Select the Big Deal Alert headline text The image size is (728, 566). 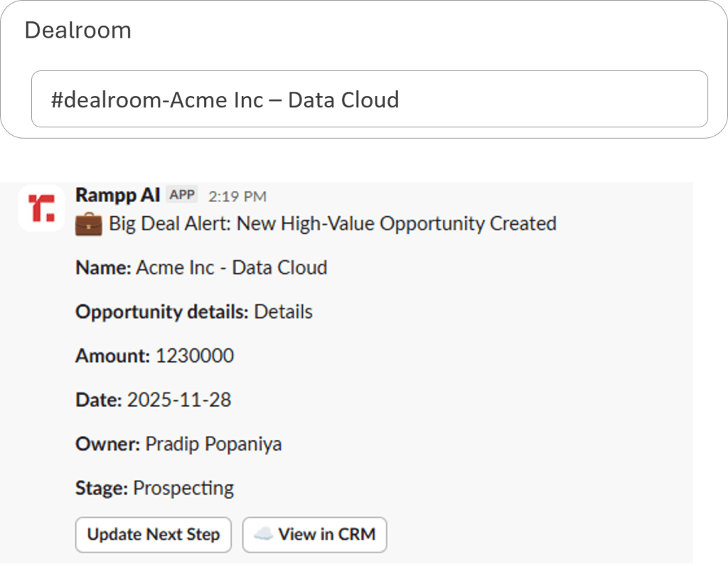(332, 224)
